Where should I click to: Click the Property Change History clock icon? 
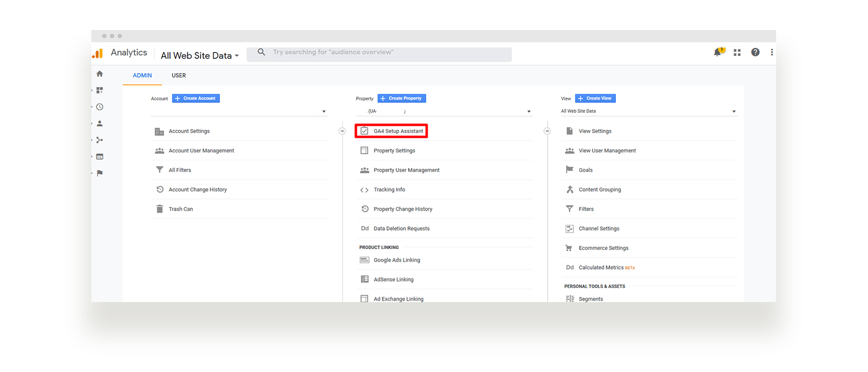pyautogui.click(x=365, y=209)
